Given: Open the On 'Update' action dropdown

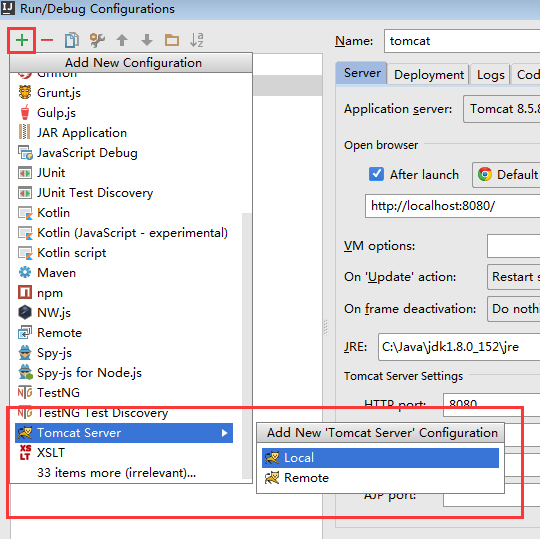Looking at the screenshot, I should coord(513,277).
